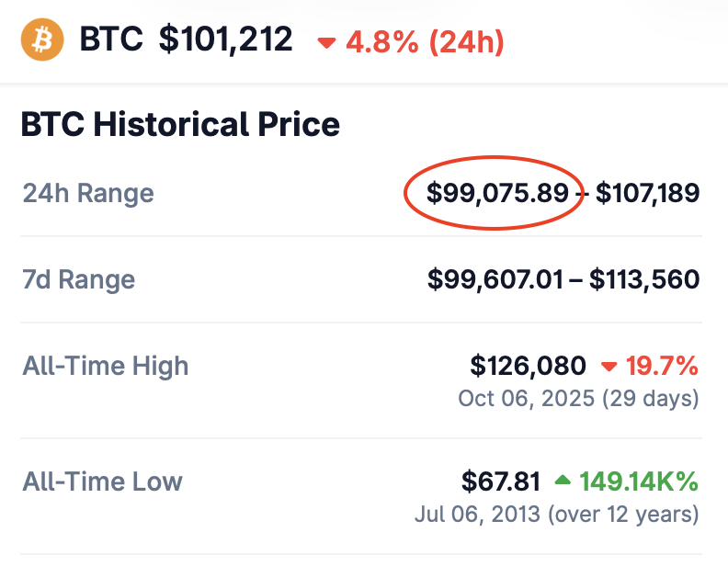Click the red down arrow beside 4.8%
This screenshot has width=728, height=566.
pos(326,42)
